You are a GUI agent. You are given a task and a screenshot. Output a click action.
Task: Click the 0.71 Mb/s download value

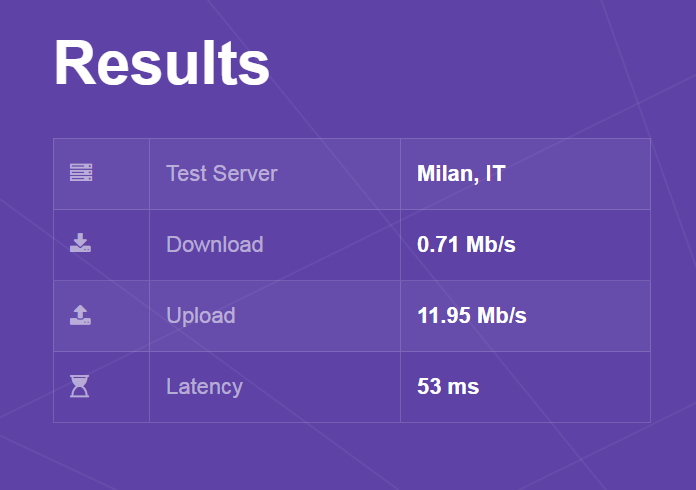tap(466, 244)
